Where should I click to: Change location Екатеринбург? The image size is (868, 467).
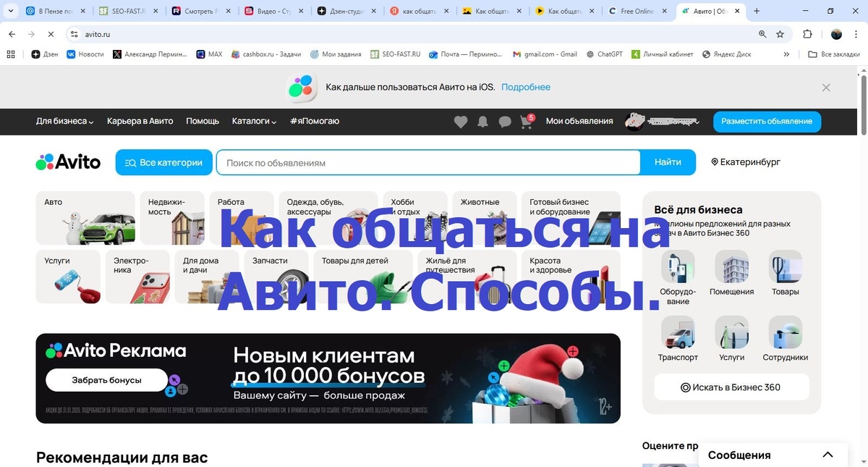(746, 162)
